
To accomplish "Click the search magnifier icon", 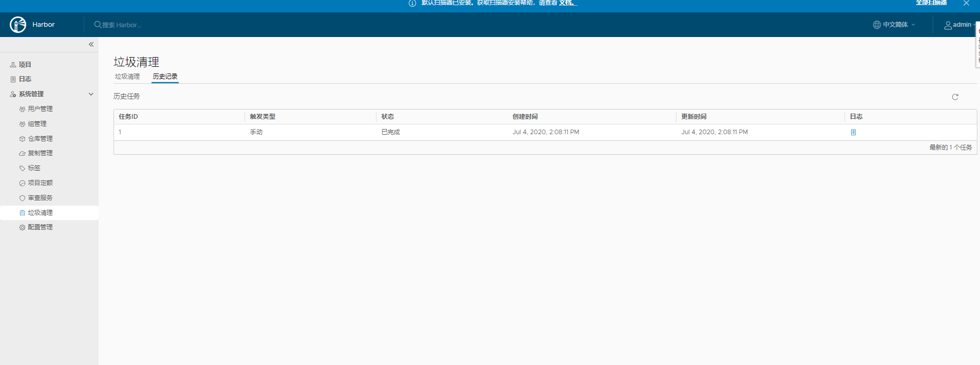I will point(98,25).
